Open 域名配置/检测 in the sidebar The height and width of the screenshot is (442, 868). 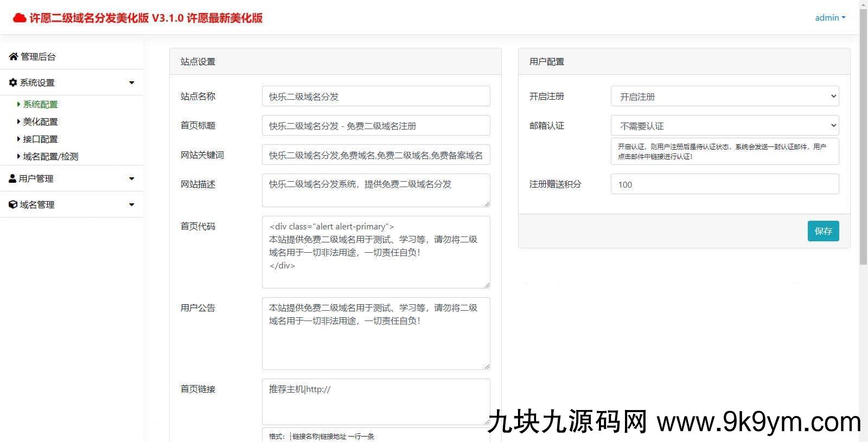pos(50,156)
